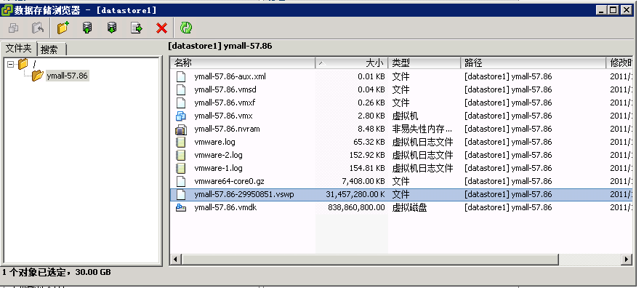
Task: Click the 31,457,280.00 K size cell
Action: [355, 195]
